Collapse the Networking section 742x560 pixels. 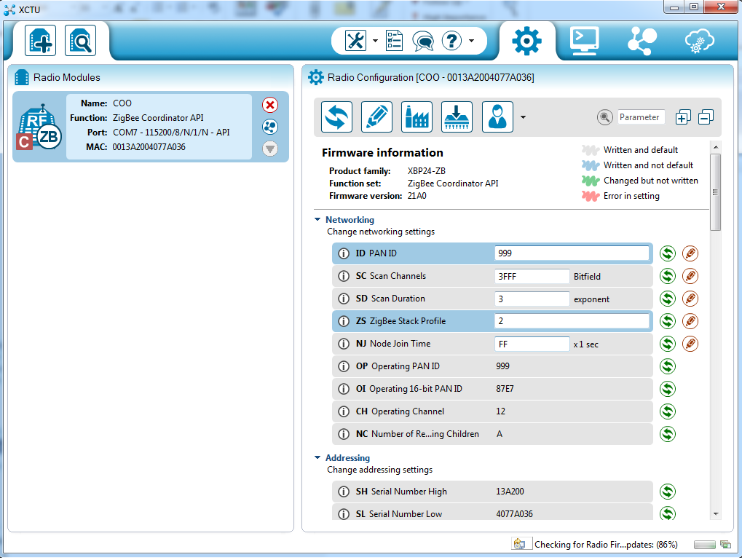click(317, 219)
